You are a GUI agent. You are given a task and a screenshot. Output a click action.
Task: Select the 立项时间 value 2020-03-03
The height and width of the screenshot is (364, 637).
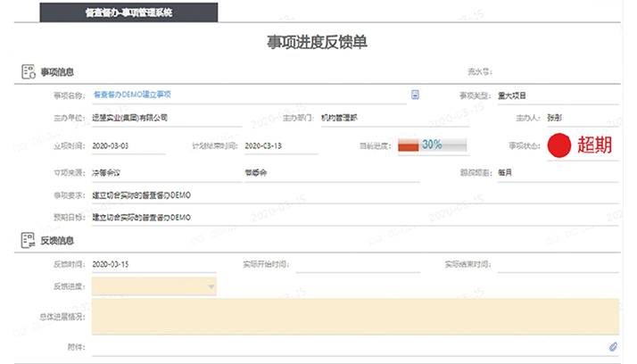[111, 145]
